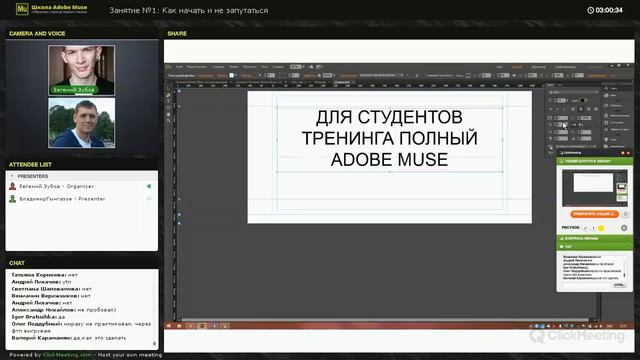Open the zoom level dropdown in Muse's menu bar
Screen dimensions: 640x360
[x=297, y=67]
